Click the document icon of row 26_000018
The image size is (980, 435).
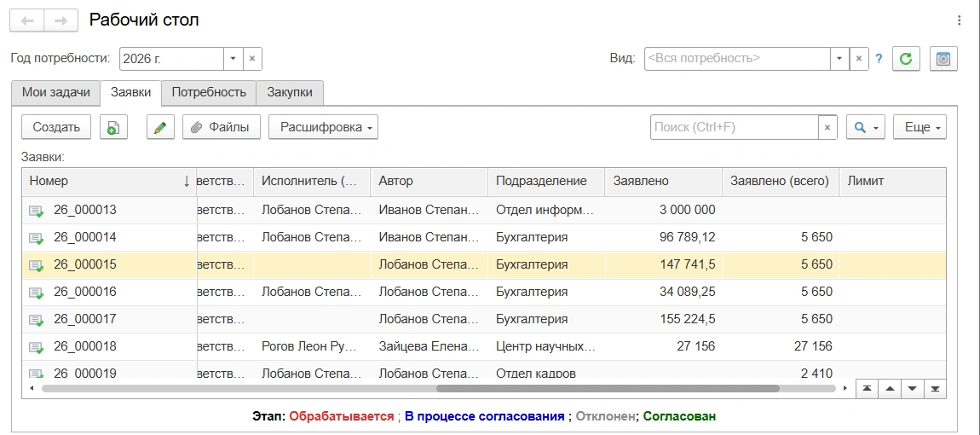[x=37, y=347]
